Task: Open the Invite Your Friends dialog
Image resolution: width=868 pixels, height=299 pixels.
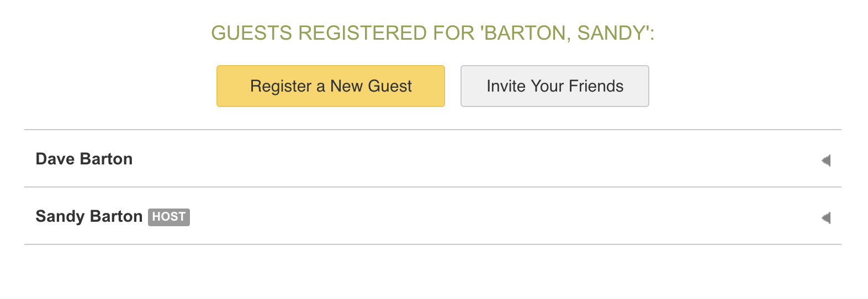Action: coord(554,86)
